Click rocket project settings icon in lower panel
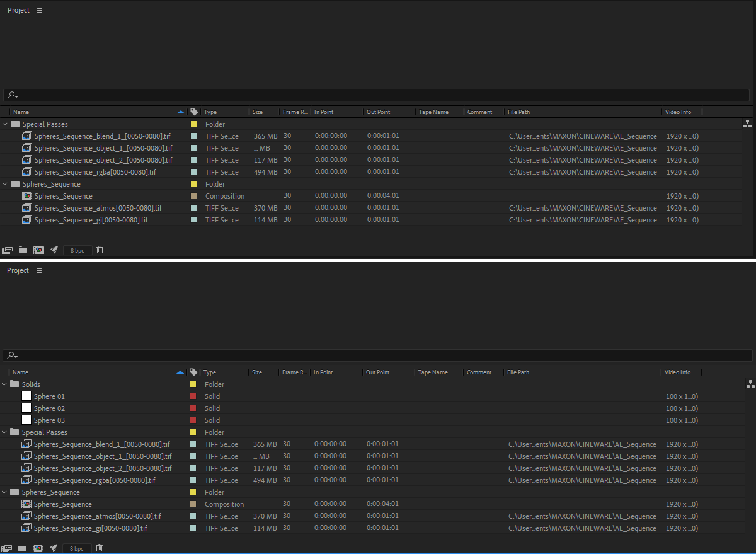This screenshot has height=554, width=756. pyautogui.click(x=54, y=548)
